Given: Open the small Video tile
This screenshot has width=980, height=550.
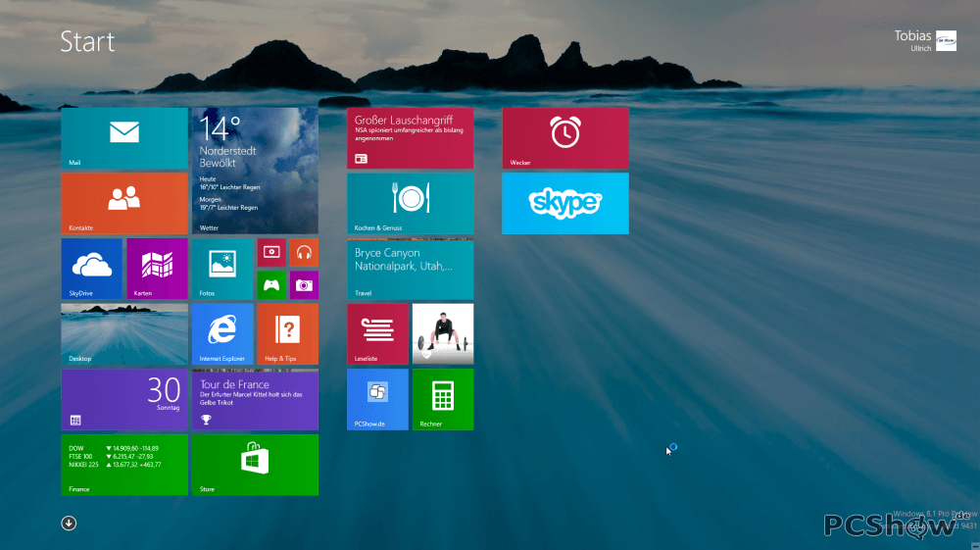Looking at the screenshot, I should (271, 253).
